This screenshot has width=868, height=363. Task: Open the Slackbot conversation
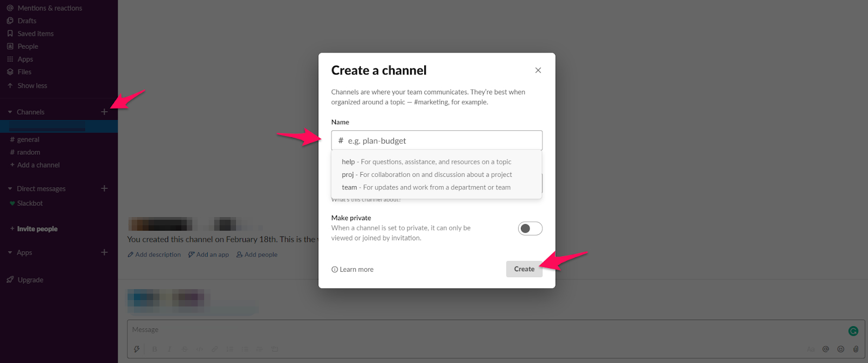(26, 203)
